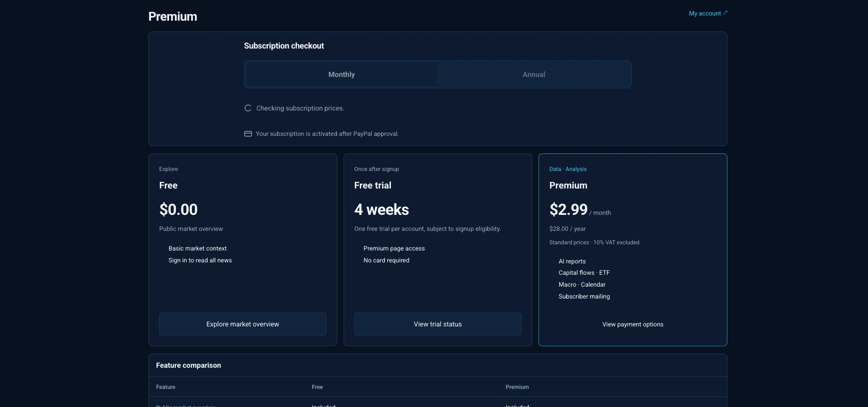
Task: Click One free trial per account eligibility text
Action: [427, 229]
